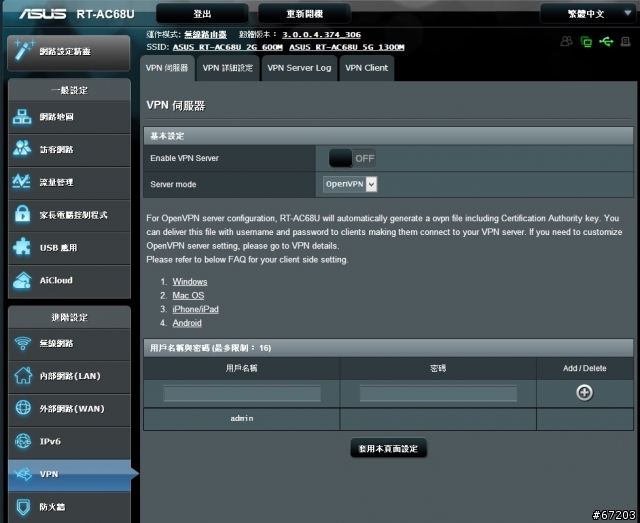Click the green network connection status icon

click(x=586, y=41)
